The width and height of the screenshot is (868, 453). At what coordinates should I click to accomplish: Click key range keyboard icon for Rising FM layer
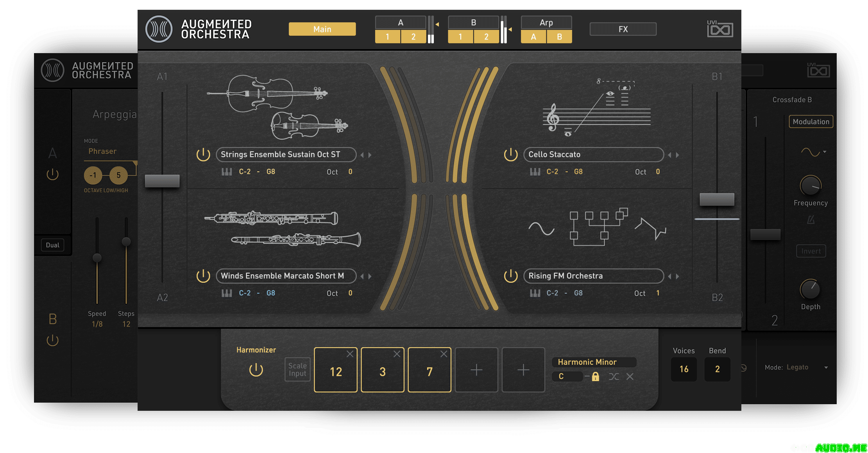point(535,293)
